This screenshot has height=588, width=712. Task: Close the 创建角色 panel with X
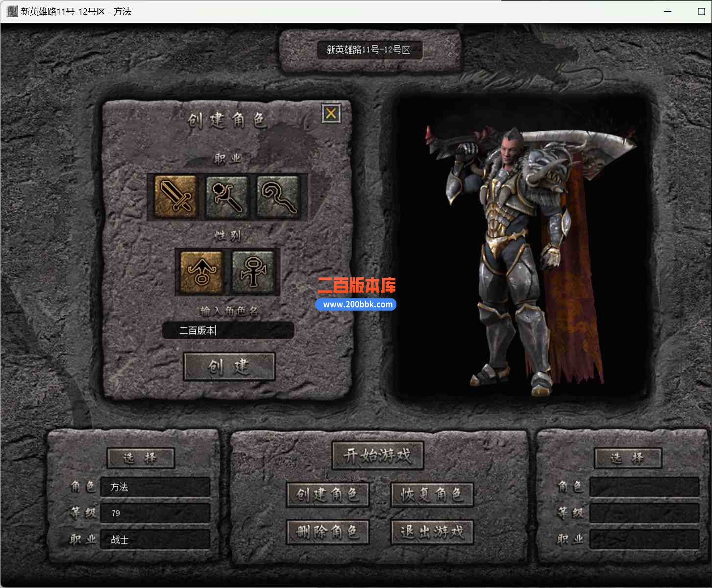pyautogui.click(x=331, y=114)
